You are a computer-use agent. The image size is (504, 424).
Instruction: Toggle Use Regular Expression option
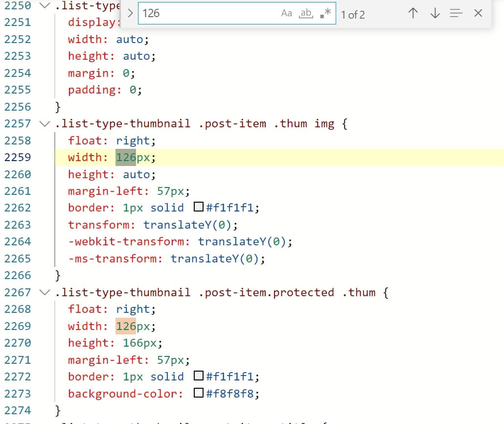(325, 13)
